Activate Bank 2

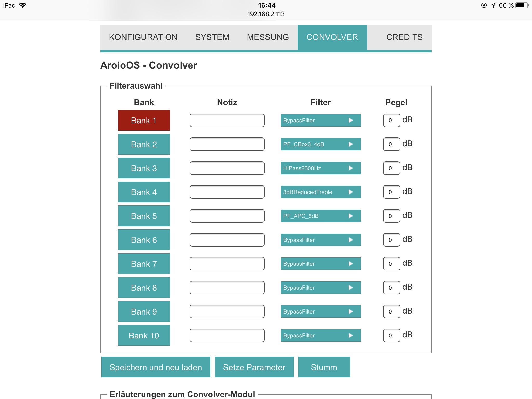point(144,144)
